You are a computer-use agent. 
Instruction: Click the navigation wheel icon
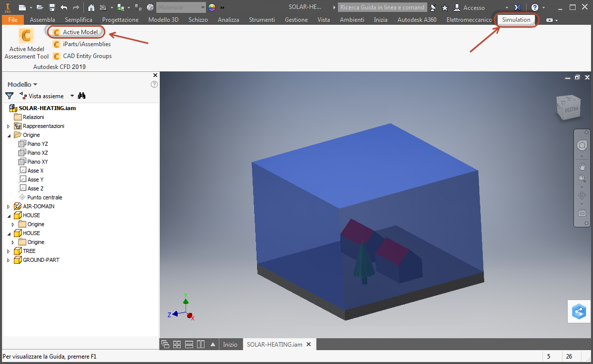pos(582,145)
